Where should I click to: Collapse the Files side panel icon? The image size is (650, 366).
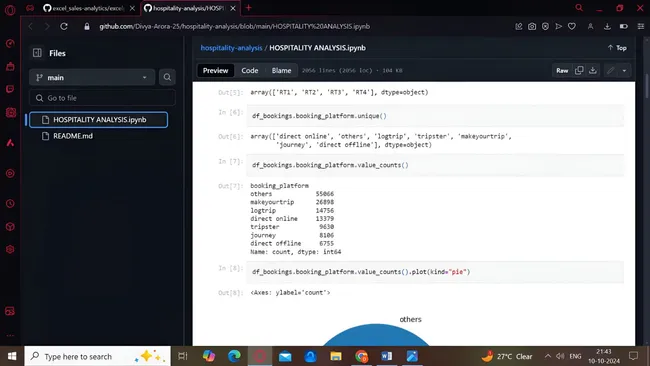37,53
